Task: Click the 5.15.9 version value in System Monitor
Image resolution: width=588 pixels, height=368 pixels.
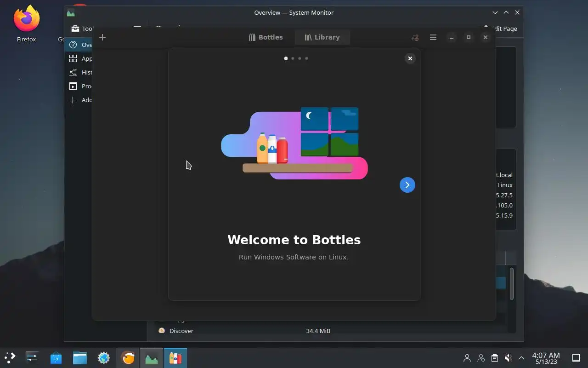Action: (x=504, y=215)
